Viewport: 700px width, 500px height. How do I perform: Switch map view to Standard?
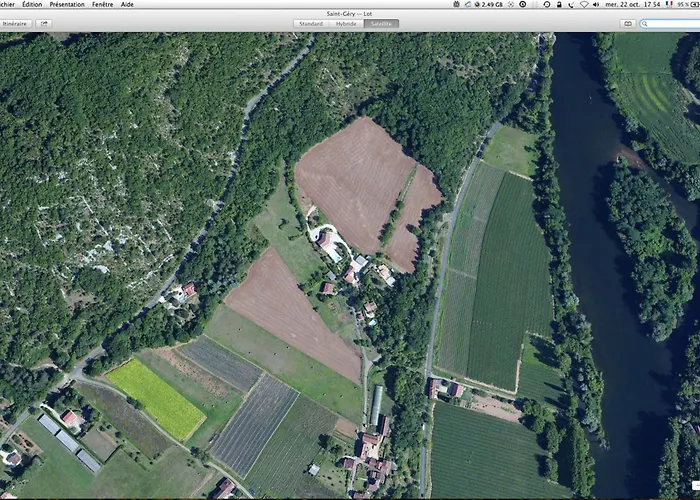(311, 23)
